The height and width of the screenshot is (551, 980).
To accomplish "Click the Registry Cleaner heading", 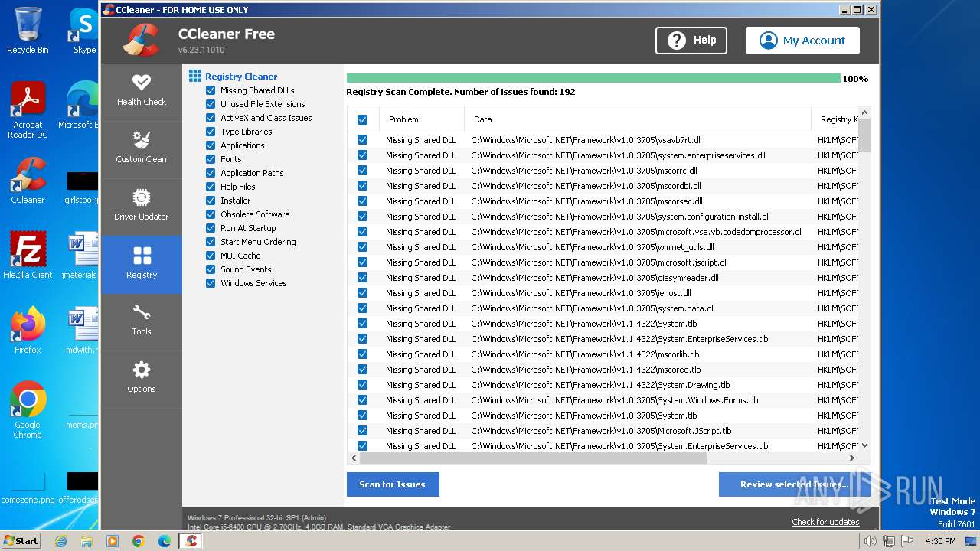I will 241,77.
